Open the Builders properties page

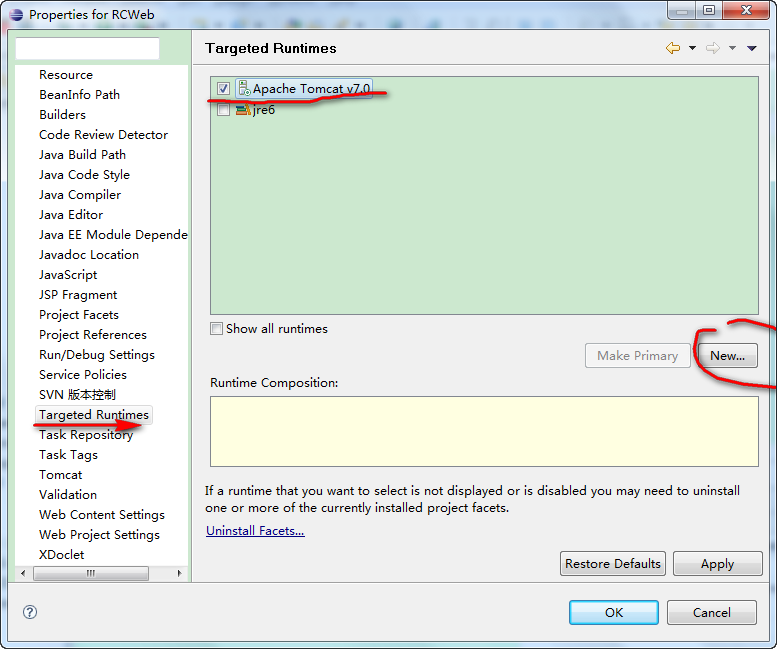(62, 115)
